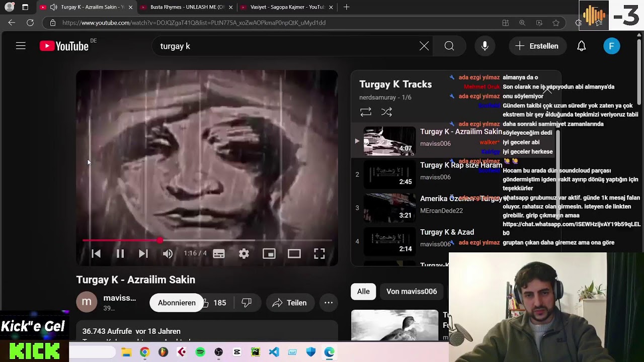
Task: Toggle playlist shuffle
Action: pos(386,112)
